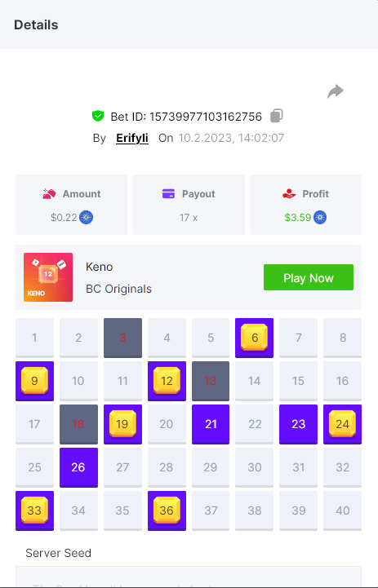Select gem tile number 24
The image size is (378, 588).
[x=342, y=424]
